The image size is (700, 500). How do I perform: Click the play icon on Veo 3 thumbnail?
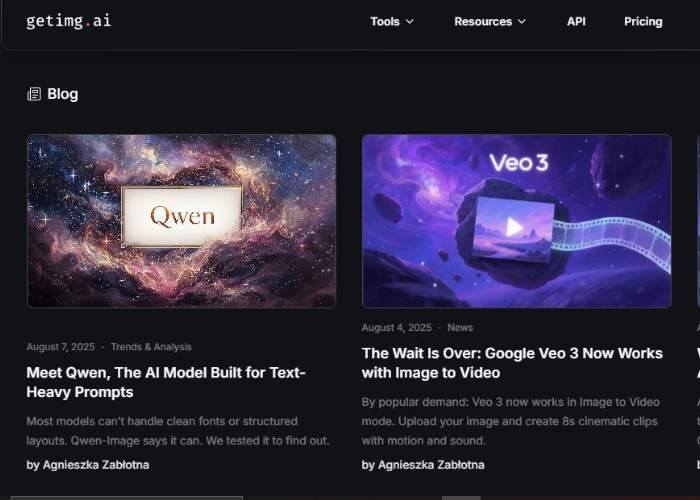[514, 227]
